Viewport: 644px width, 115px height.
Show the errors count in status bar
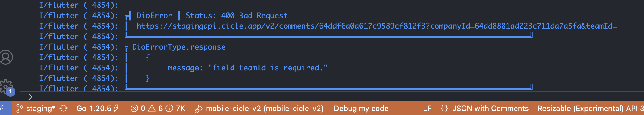pos(138,109)
